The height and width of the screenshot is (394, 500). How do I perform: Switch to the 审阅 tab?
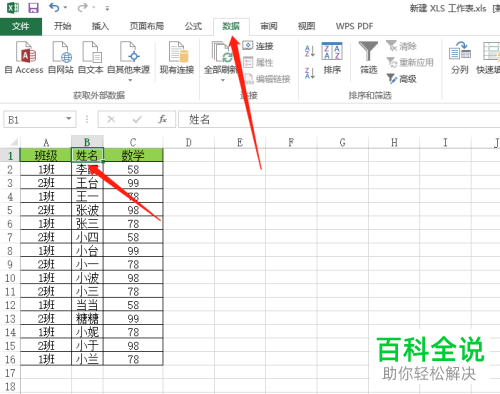[x=269, y=26]
